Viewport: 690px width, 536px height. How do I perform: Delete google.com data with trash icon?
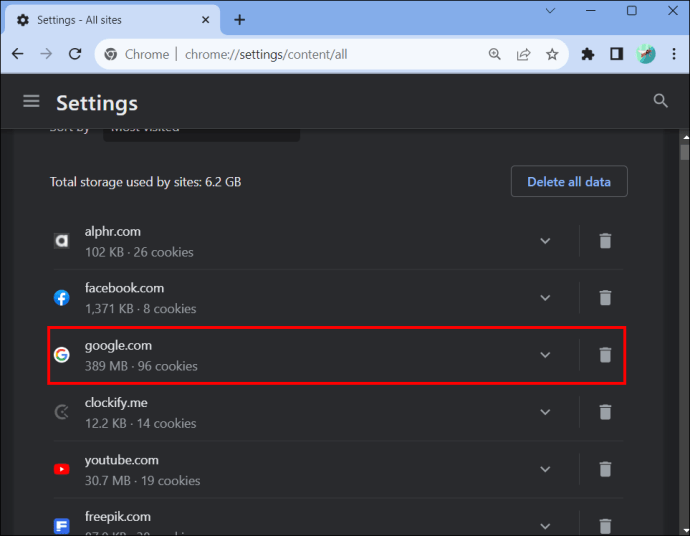[x=605, y=355]
